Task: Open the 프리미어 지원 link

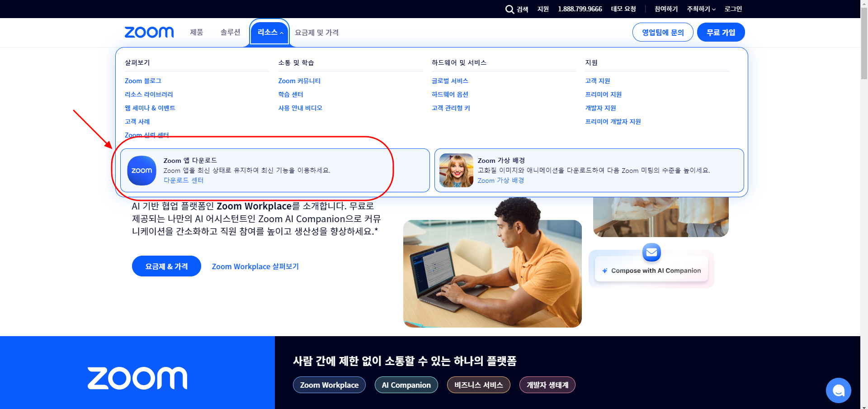Action: tap(604, 95)
